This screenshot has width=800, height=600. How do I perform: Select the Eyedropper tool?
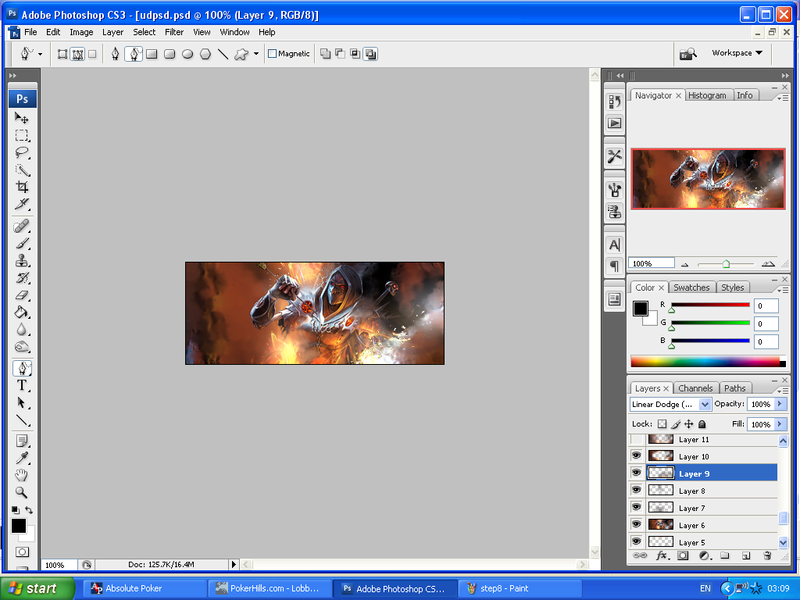(x=21, y=458)
